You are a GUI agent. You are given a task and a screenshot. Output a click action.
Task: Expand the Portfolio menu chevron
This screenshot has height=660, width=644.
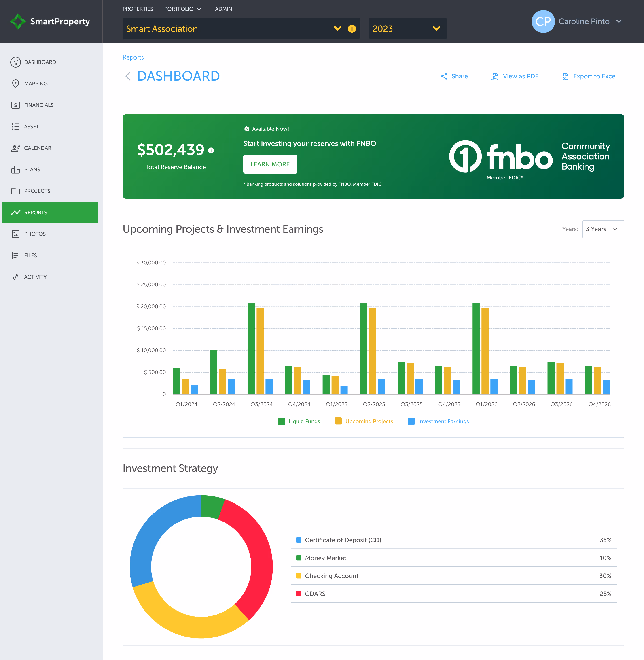199,9
